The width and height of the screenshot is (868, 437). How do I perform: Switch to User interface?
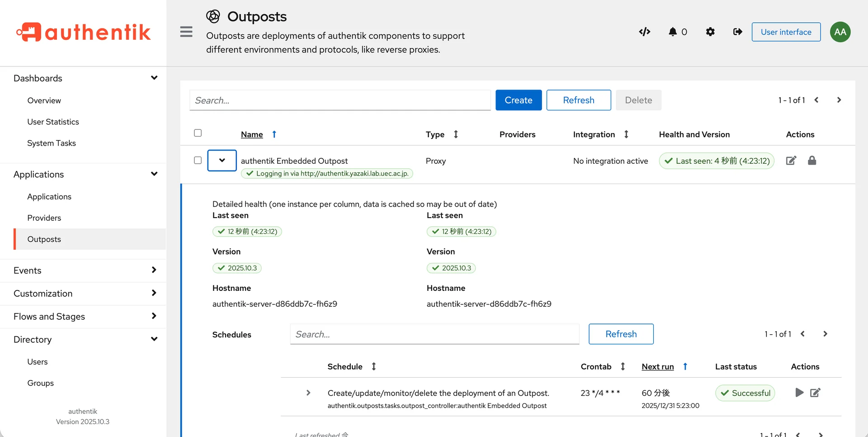pyautogui.click(x=786, y=32)
